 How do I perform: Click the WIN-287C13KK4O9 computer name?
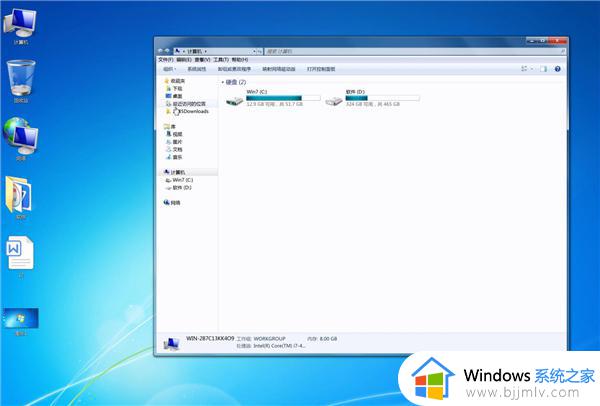click(x=210, y=338)
